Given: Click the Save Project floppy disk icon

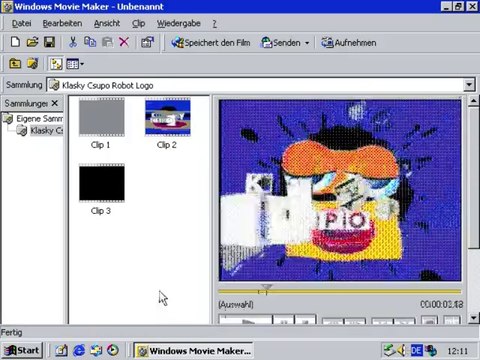Looking at the screenshot, I should (49, 42).
